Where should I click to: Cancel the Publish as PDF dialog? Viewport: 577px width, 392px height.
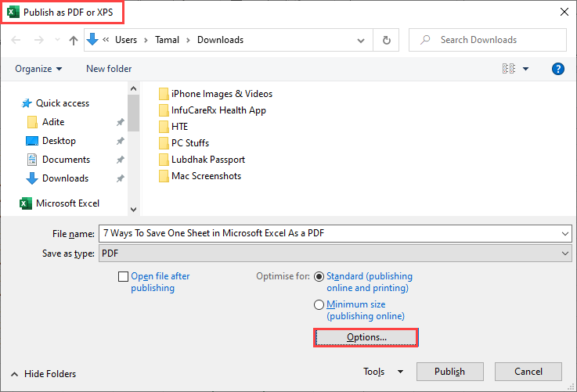528,372
